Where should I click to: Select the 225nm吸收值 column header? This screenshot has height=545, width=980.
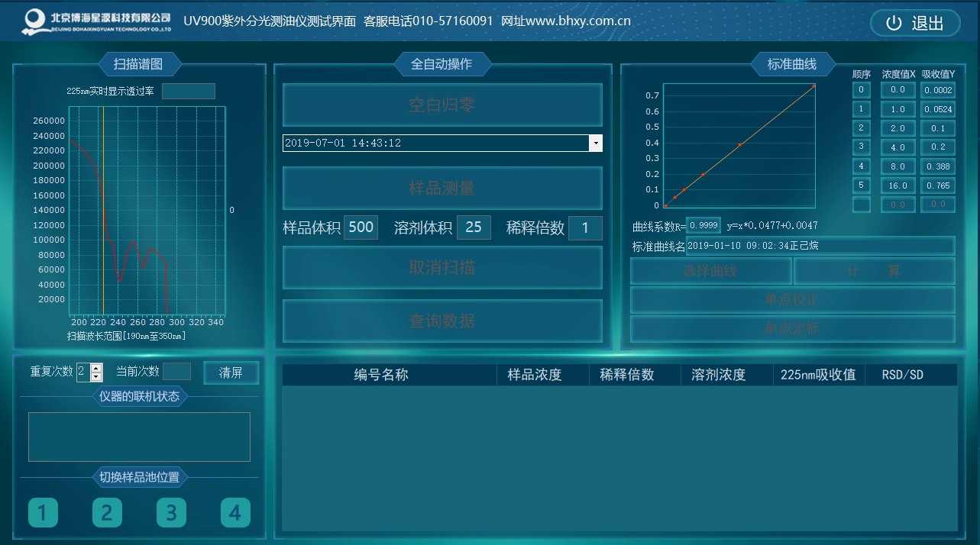click(x=818, y=375)
